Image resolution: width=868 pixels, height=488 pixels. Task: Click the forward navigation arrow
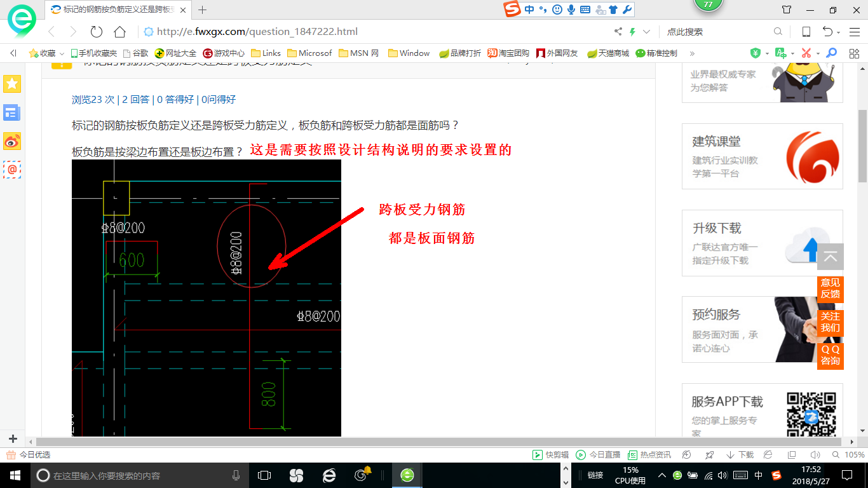click(73, 32)
